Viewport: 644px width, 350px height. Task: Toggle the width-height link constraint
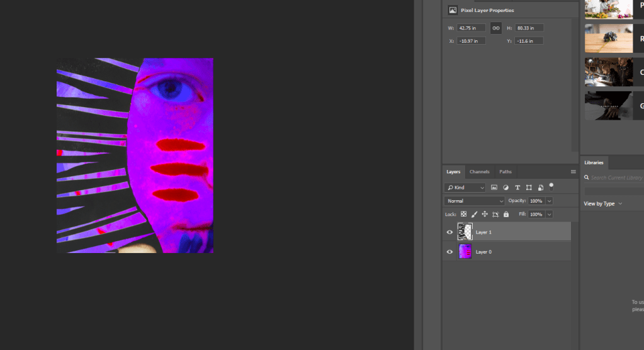click(496, 28)
